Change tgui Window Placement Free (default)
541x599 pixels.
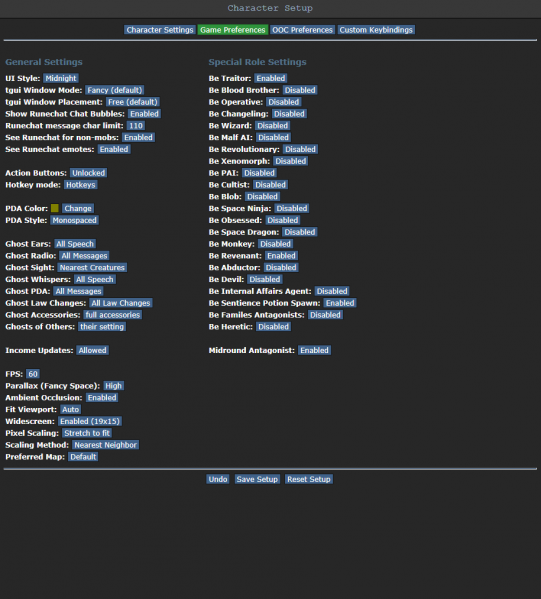[x=133, y=102]
